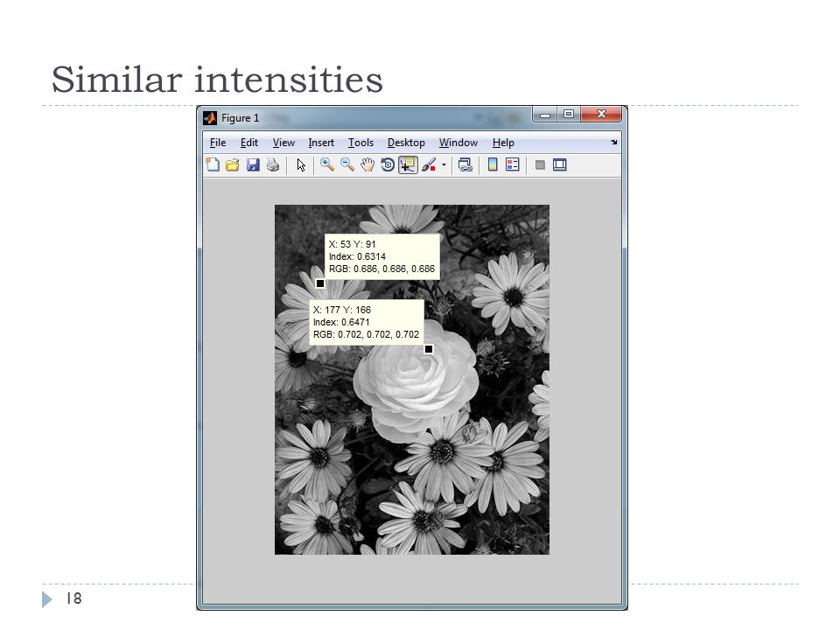
Task: Click the Hide Plot Tools icon
Action: point(540,164)
